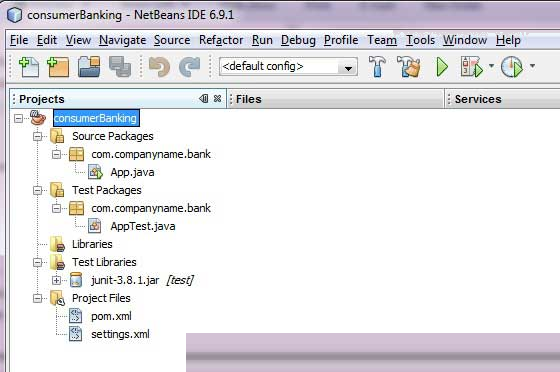Viewport: 560px width, 372px height.
Task: Click the Test Packages folder icon
Action: (x=57, y=190)
